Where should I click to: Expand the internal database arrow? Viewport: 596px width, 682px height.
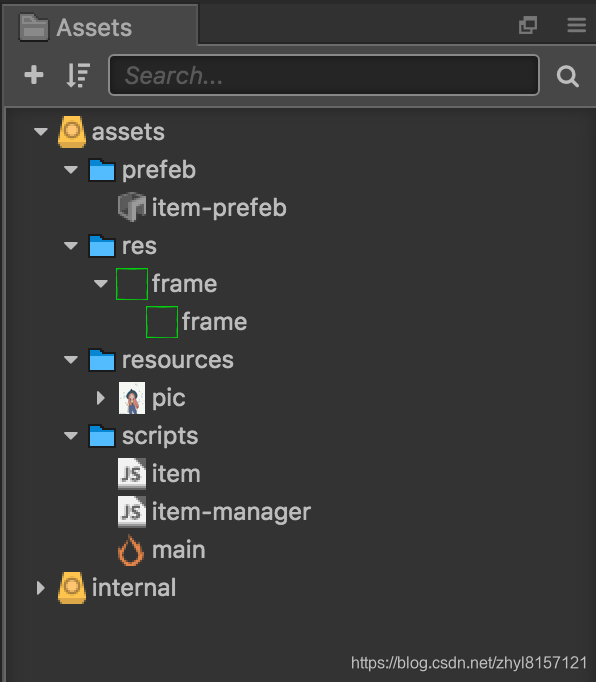[x=40, y=588]
